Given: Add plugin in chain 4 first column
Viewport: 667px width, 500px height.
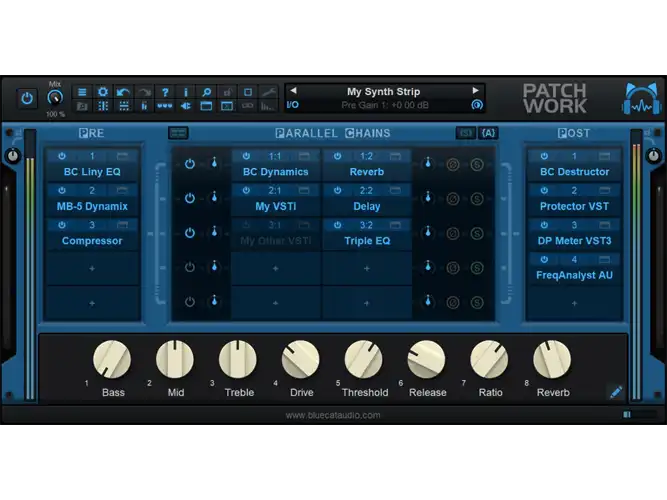Looking at the screenshot, I should [x=276, y=269].
